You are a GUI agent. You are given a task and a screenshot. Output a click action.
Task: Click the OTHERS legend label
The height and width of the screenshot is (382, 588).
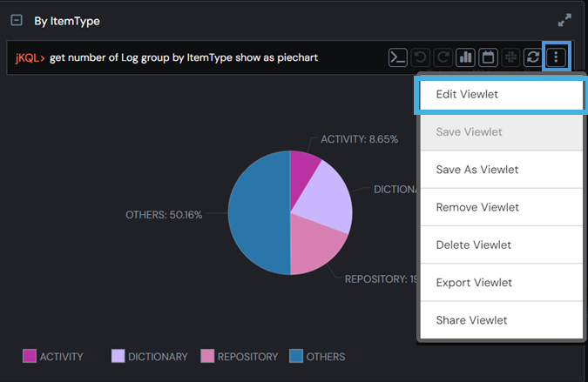[326, 357]
